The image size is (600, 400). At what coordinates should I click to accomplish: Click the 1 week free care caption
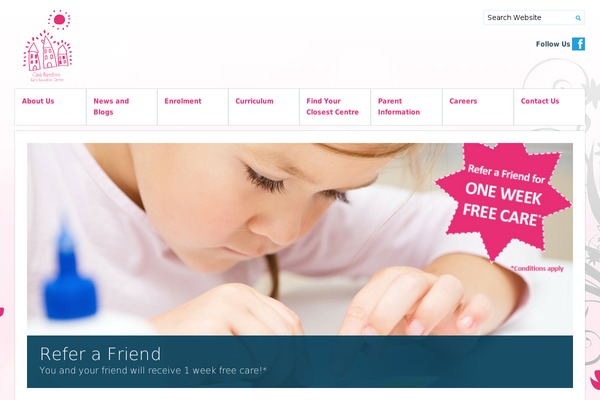pyautogui.click(x=153, y=371)
